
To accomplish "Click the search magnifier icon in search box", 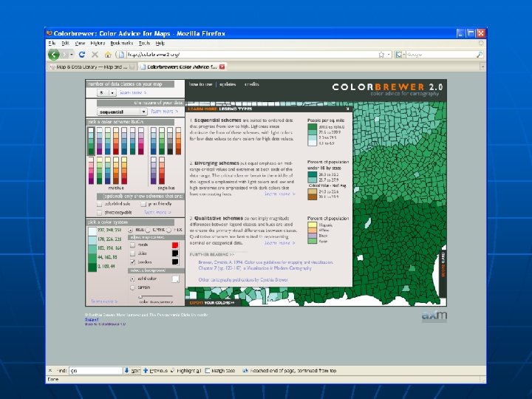I will pyautogui.click(x=479, y=54).
